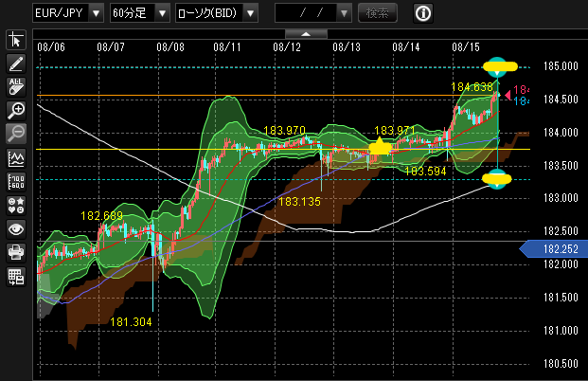Click the 183.970 price label

coord(284,131)
